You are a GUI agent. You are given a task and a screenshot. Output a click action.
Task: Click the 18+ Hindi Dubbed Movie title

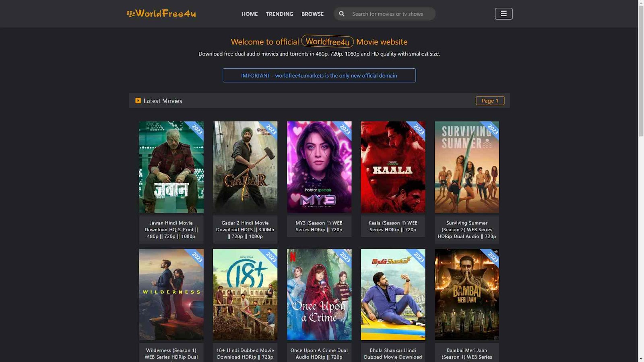click(245, 354)
